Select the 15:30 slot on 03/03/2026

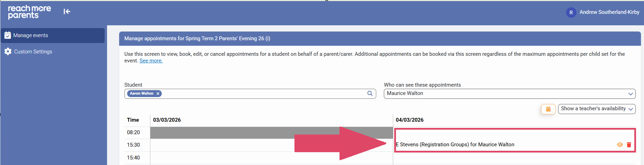222,145
